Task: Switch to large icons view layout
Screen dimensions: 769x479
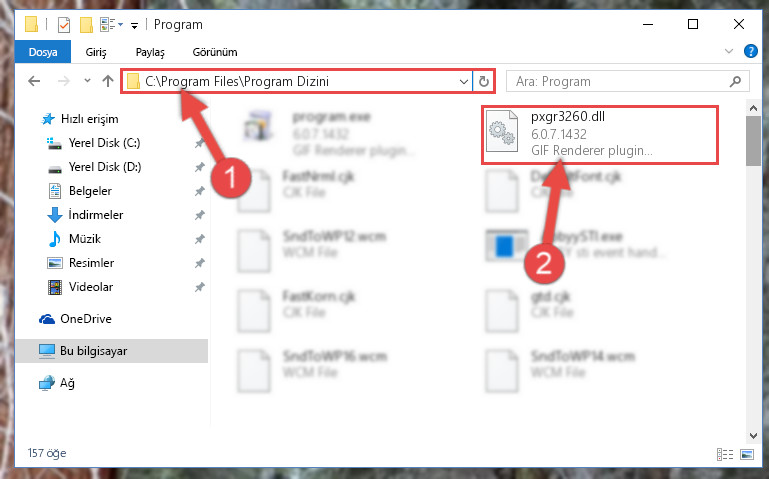Action: pos(747,454)
